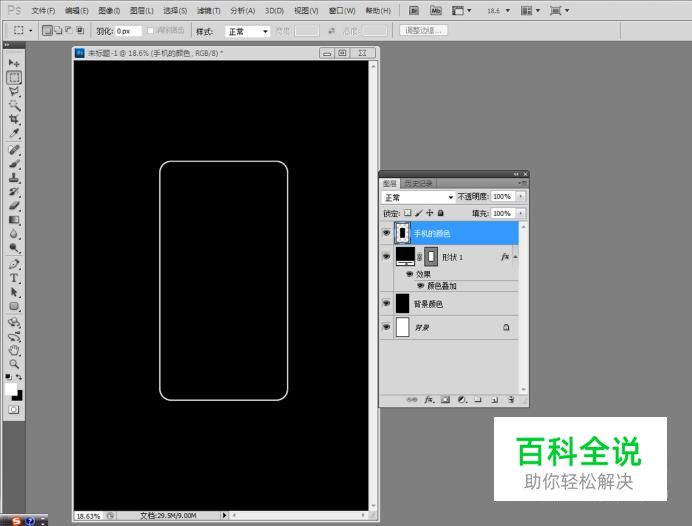Select the 3D Object Rotate tool
Image resolution: width=692 pixels, height=526 pixels.
point(14,323)
